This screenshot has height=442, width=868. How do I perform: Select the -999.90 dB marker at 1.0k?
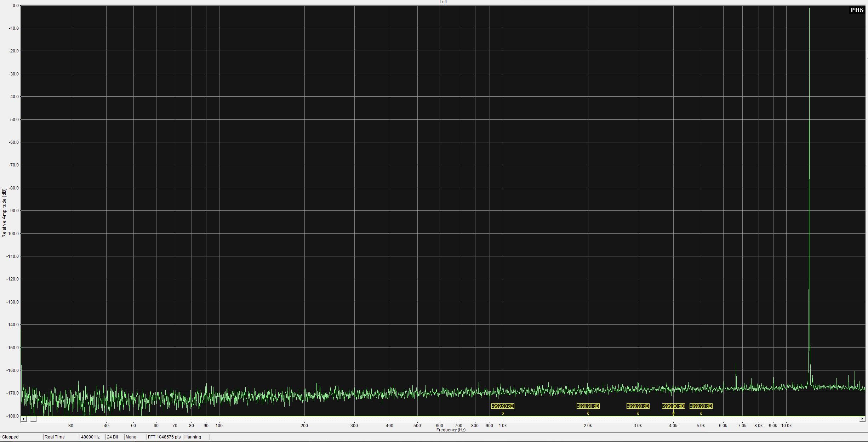tap(503, 406)
